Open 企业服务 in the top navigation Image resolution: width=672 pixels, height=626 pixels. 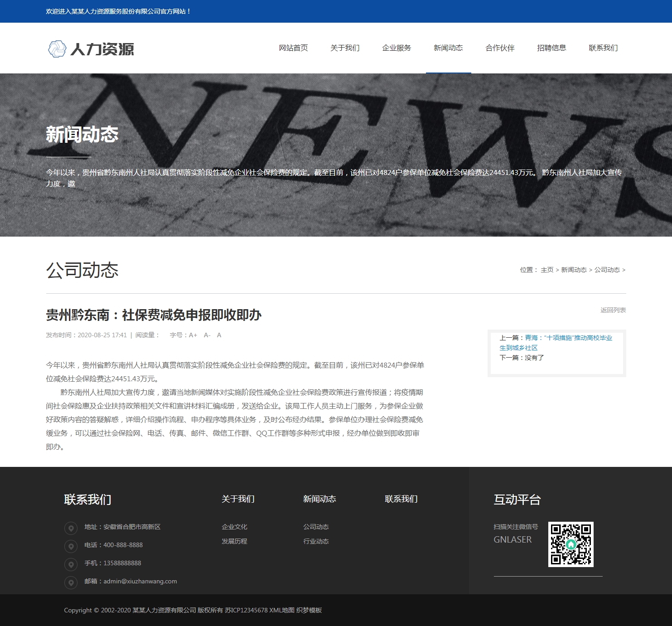396,48
